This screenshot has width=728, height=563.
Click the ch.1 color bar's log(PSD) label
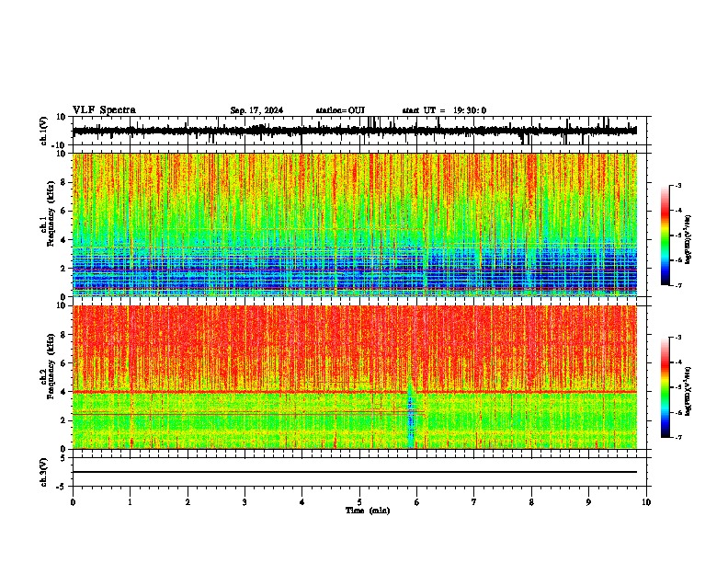tap(688, 239)
